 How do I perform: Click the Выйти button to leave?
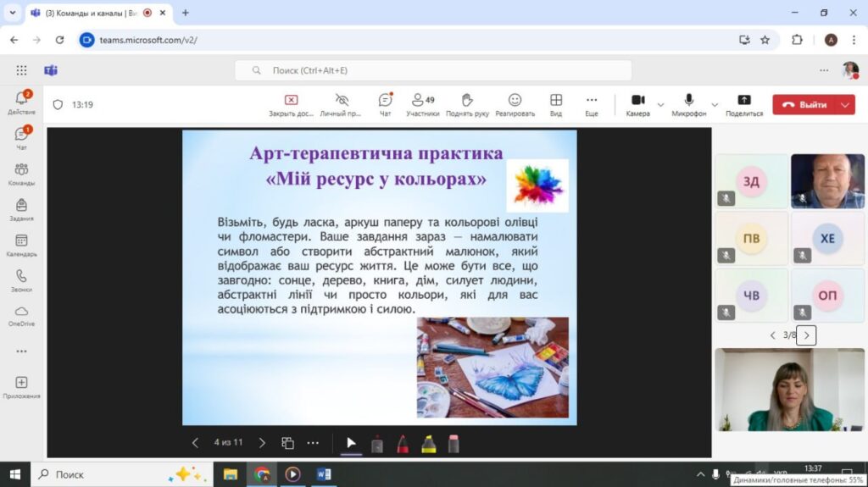[x=804, y=105]
